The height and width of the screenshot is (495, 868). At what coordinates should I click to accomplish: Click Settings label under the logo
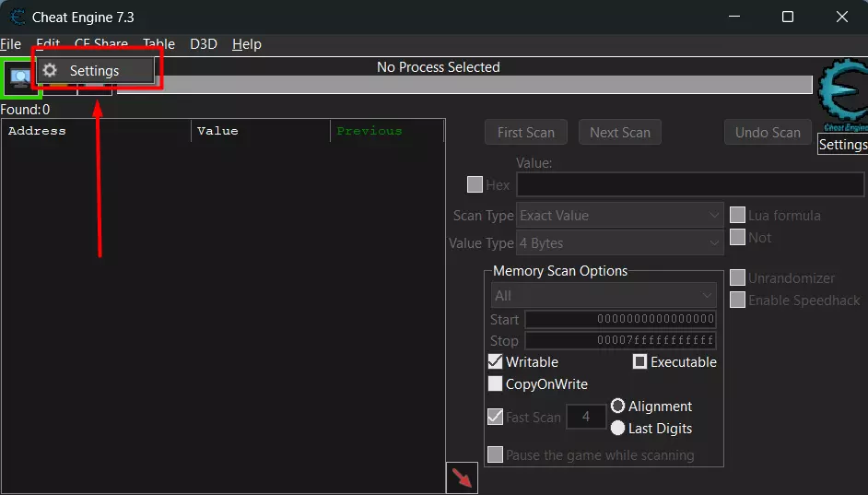842,145
